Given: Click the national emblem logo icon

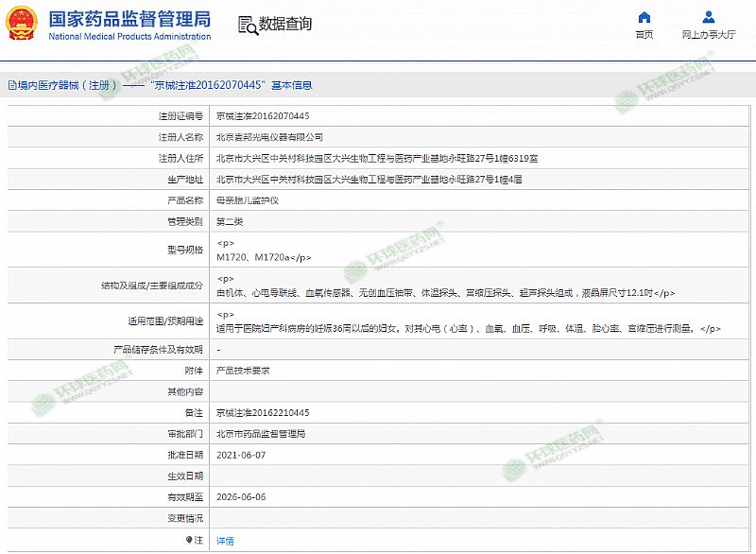Looking at the screenshot, I should pyautogui.click(x=22, y=25).
